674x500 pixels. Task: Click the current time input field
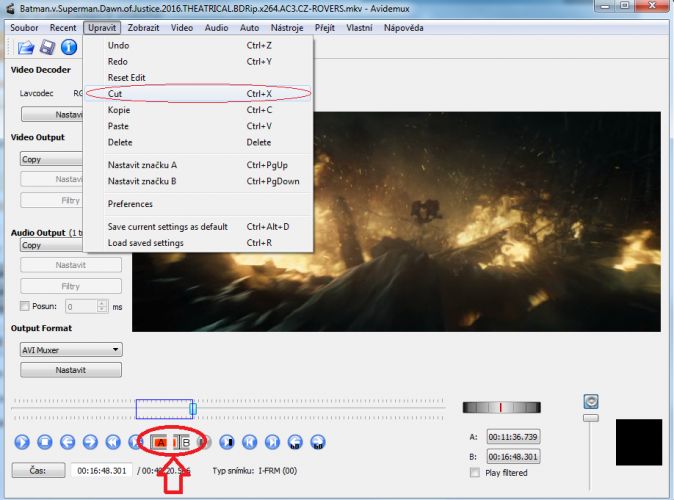tap(101, 471)
